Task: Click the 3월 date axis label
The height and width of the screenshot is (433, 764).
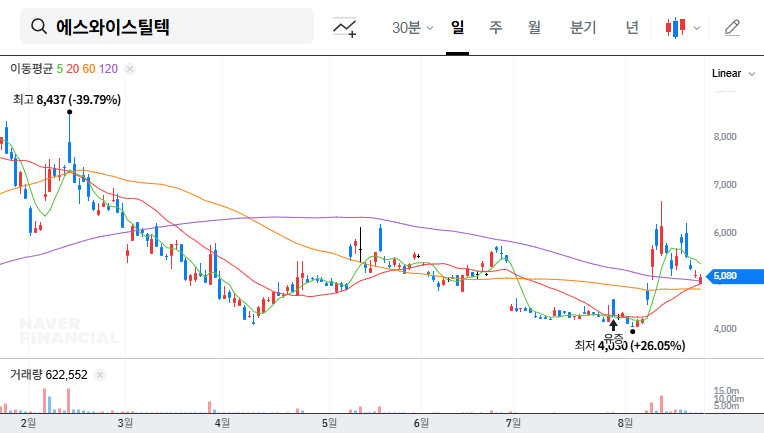Action: 125,423
